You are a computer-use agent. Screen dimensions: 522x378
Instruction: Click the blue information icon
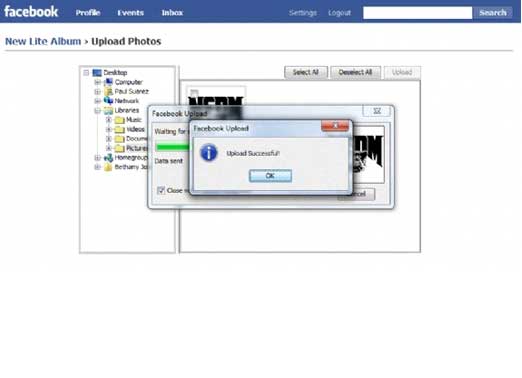point(209,153)
